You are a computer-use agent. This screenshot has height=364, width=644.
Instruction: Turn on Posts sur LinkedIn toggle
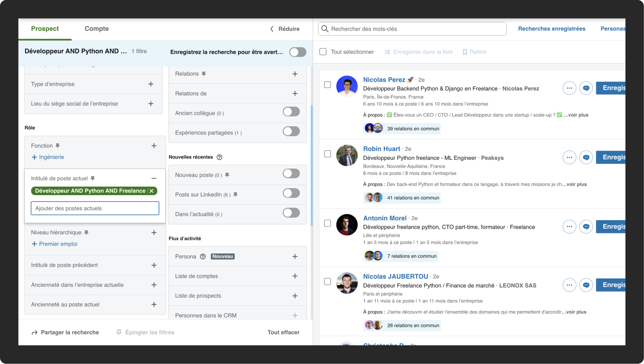(291, 193)
